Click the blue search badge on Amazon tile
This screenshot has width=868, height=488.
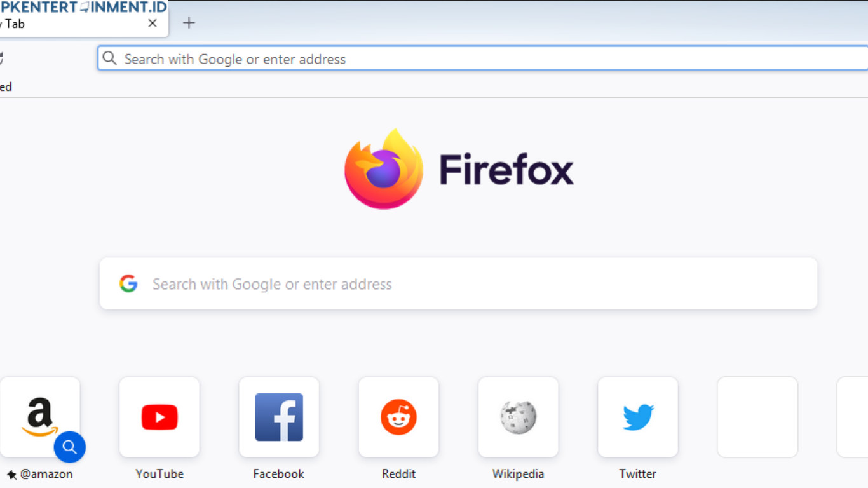[x=70, y=447]
